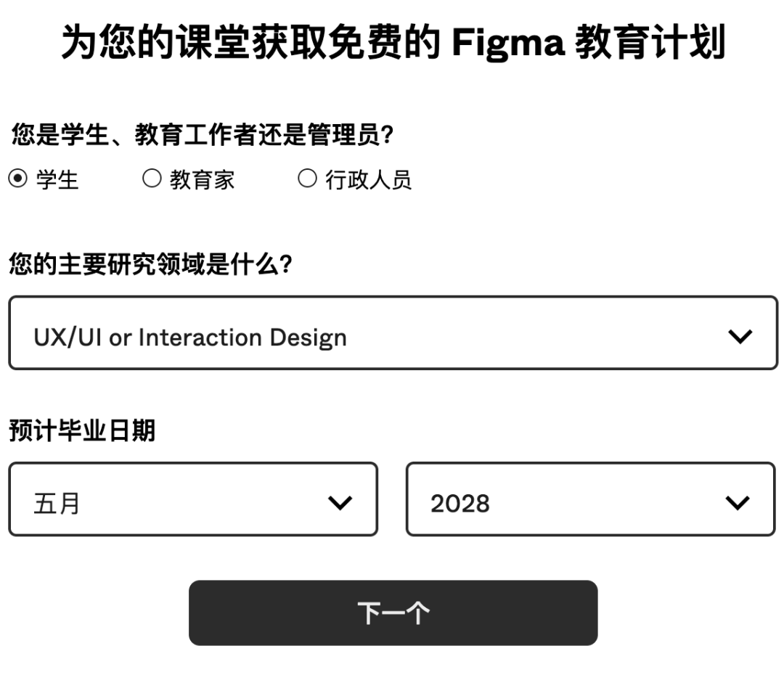
Task: Pick the 行政人员 radio button
Action: coord(307,179)
